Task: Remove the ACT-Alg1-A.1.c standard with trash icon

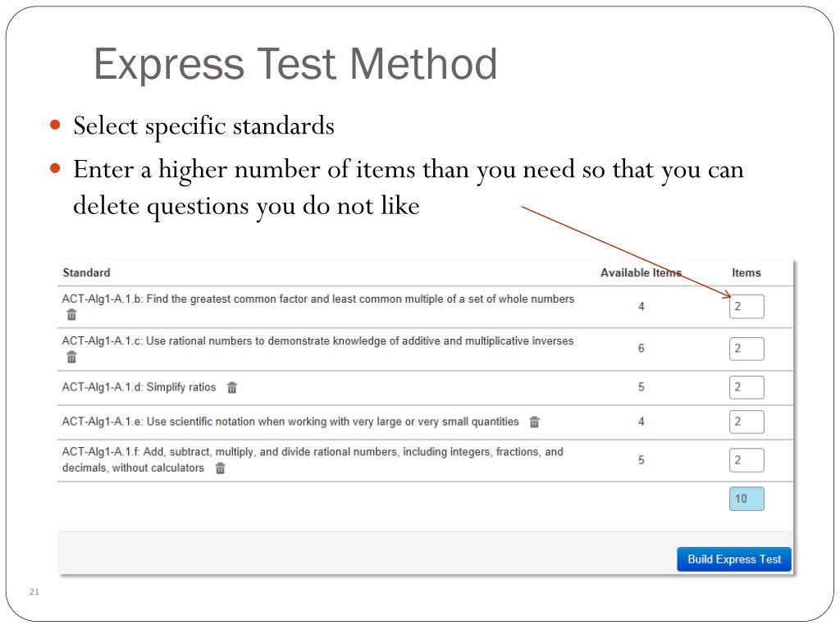Action: tap(72, 357)
